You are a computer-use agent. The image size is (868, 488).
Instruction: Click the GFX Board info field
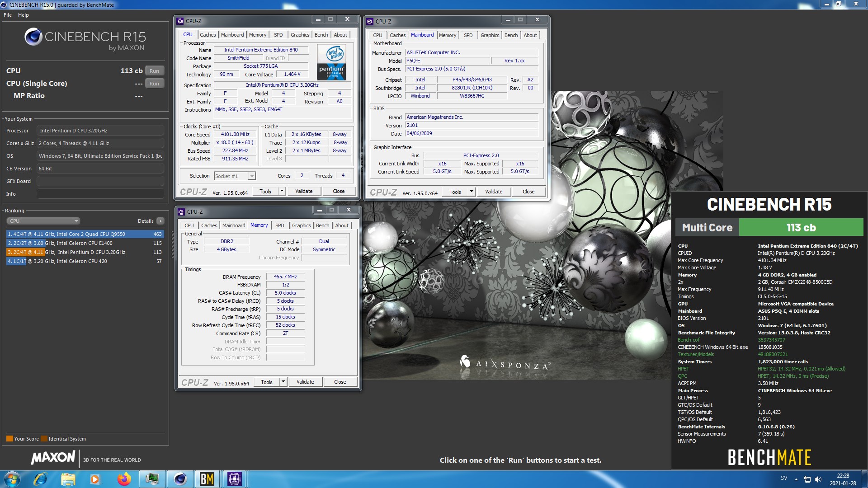coord(100,181)
